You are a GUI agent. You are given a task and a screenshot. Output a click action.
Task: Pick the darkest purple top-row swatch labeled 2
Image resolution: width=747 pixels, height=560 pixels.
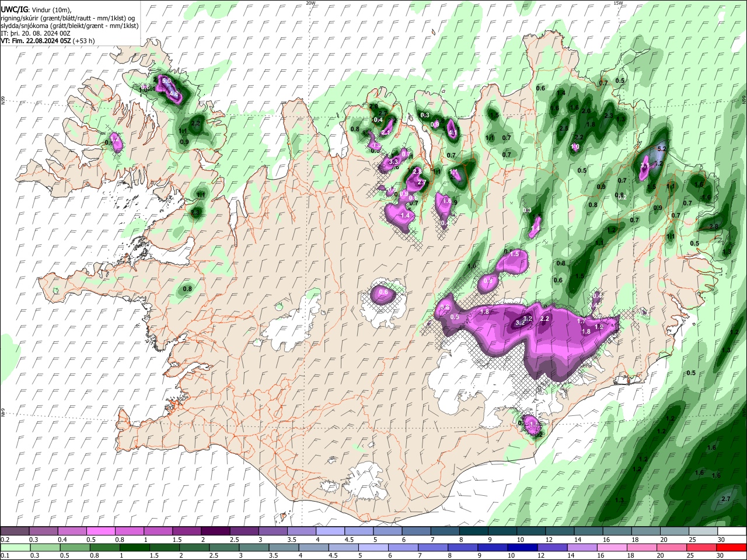tap(215, 531)
